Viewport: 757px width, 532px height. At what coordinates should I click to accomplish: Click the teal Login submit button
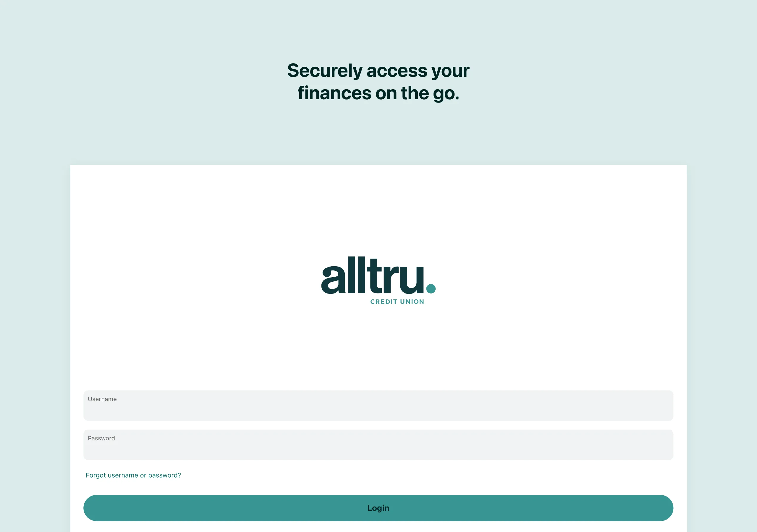[x=378, y=507]
